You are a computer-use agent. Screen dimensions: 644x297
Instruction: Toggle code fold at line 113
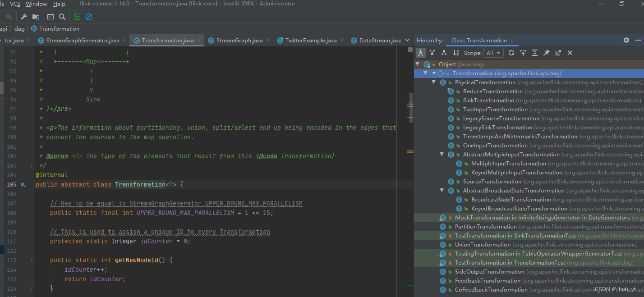(x=33, y=260)
